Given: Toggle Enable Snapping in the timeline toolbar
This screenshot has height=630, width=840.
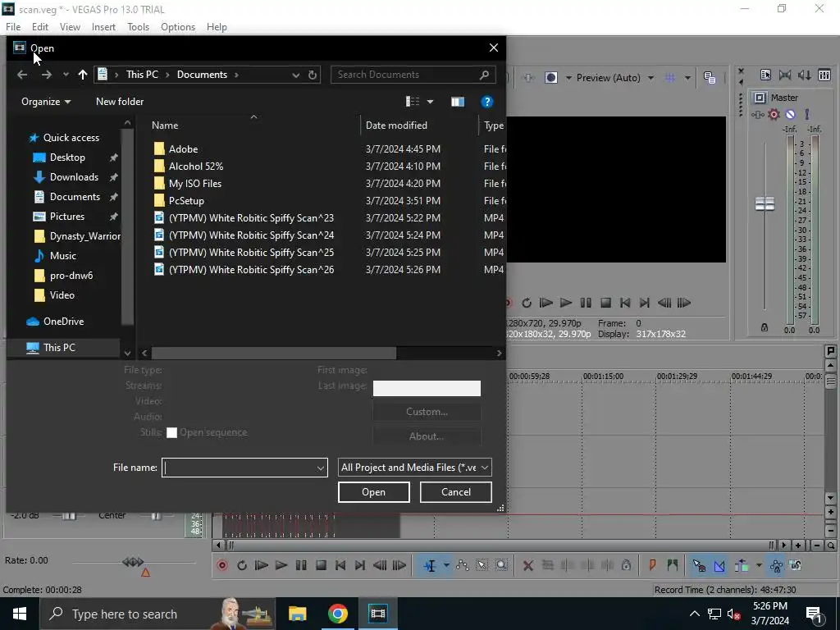Looking at the screenshot, I should pos(699,565).
